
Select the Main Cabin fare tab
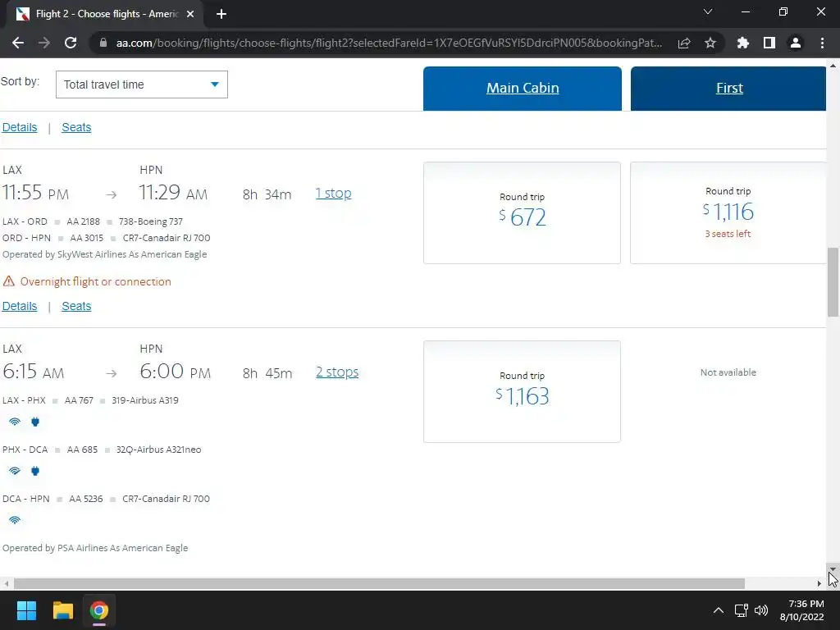pos(523,89)
